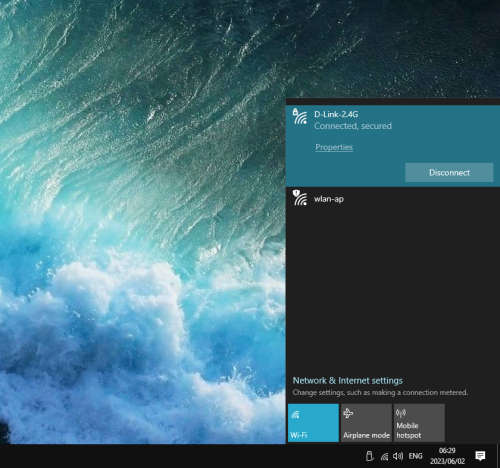Image resolution: width=500 pixels, height=468 pixels.
Task: Click the taskbar Wi-Fi network icon
Action: 384,456
